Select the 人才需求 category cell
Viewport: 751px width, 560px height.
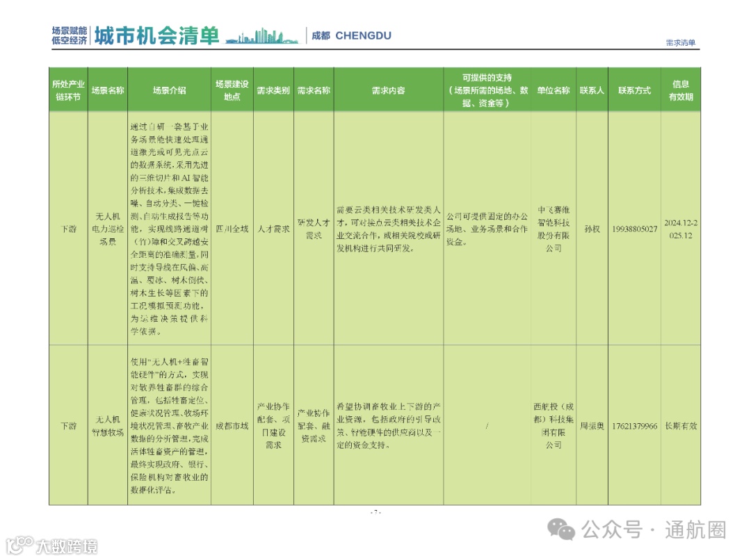click(273, 229)
